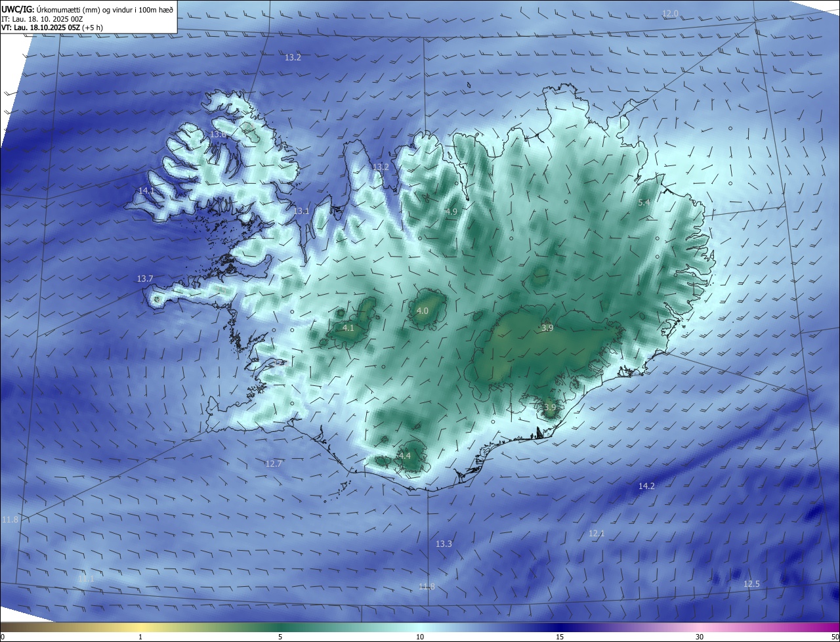The height and width of the screenshot is (642, 840).
Task: Click the 12.0 value label
Action: [x=670, y=14]
